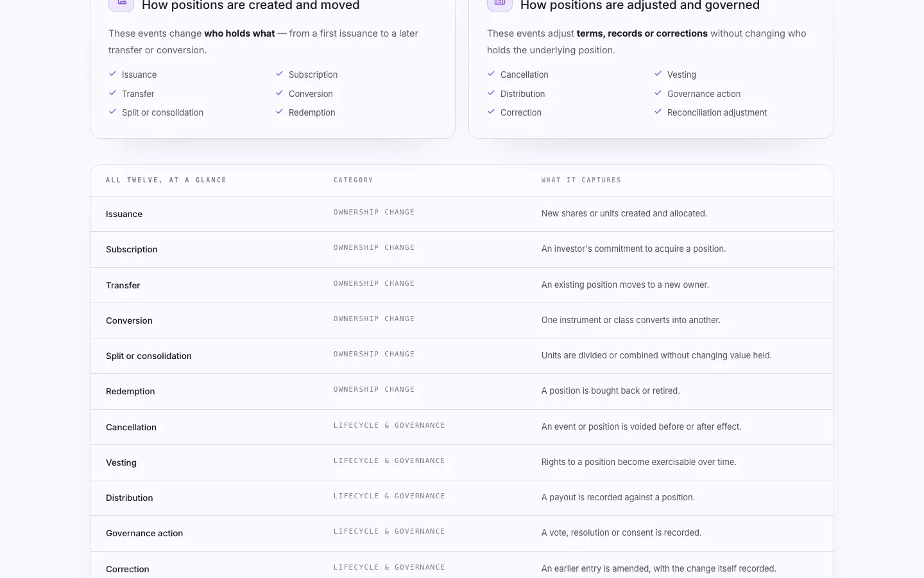Click "A payout is recorded against a position."

point(618,497)
